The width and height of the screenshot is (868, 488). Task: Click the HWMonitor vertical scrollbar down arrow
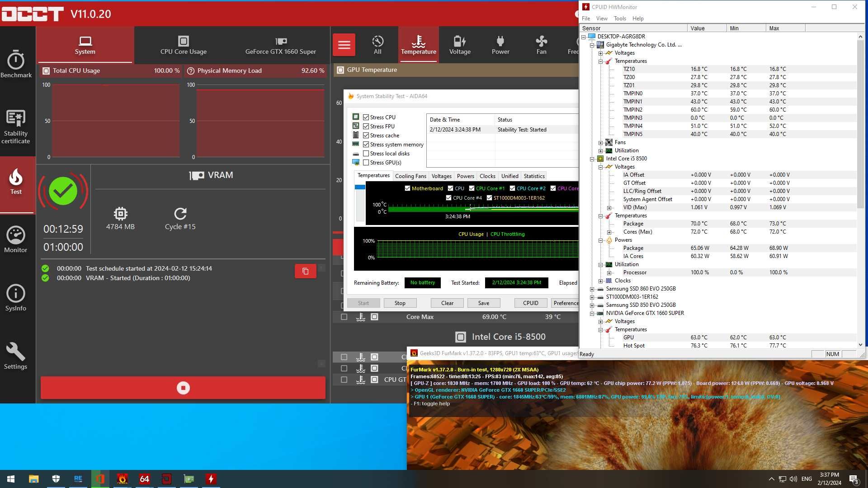pos(860,345)
